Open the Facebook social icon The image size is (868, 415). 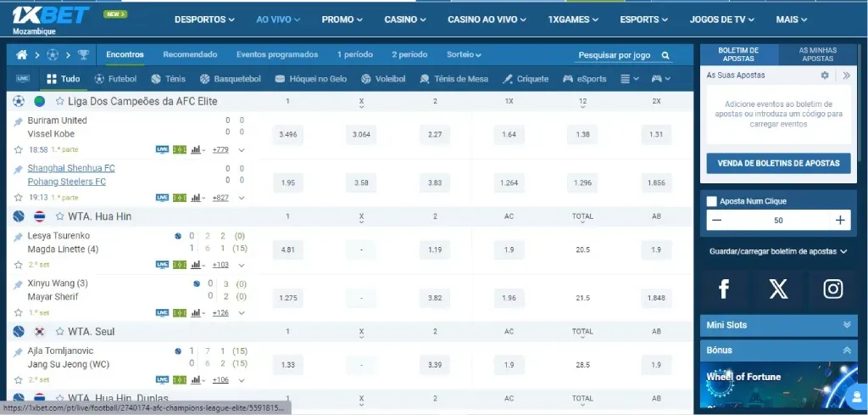(724, 289)
